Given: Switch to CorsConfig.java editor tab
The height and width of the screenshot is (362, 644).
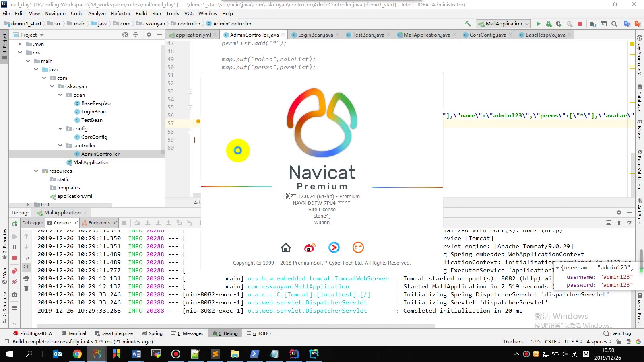Looking at the screenshot, I should pos(488,35).
